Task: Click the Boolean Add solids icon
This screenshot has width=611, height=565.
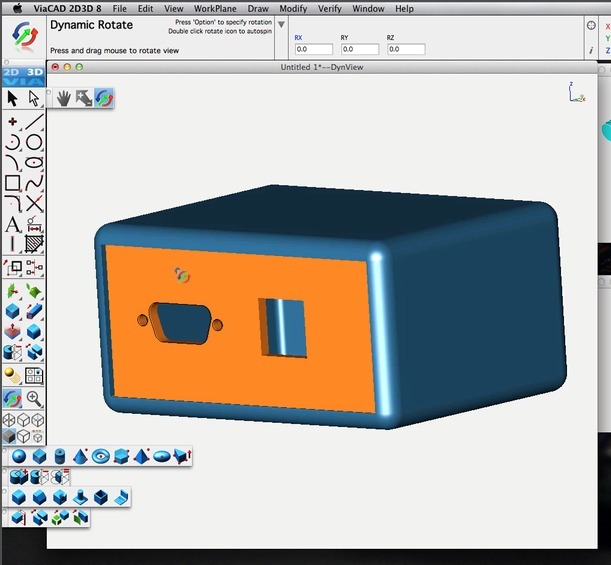Action: [19, 477]
